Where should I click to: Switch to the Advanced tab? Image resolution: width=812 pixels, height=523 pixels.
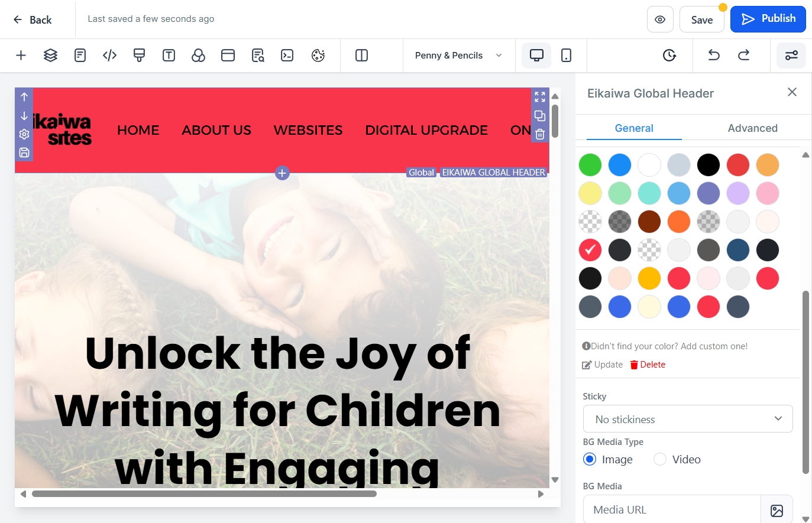click(752, 128)
